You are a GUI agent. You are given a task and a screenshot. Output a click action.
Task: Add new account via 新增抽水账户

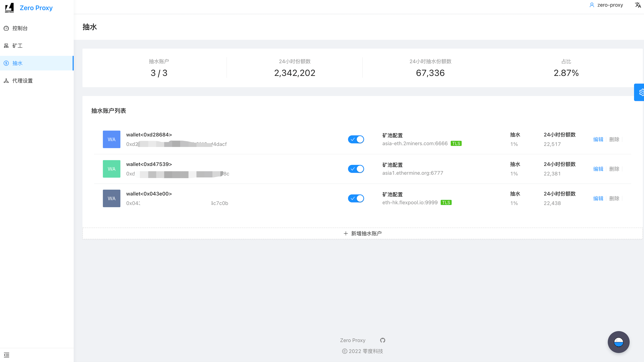pos(362,233)
